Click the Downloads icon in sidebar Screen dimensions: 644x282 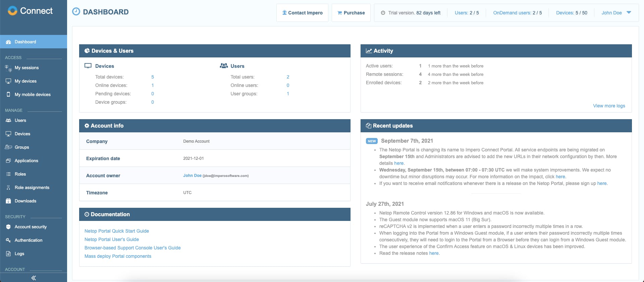point(8,201)
